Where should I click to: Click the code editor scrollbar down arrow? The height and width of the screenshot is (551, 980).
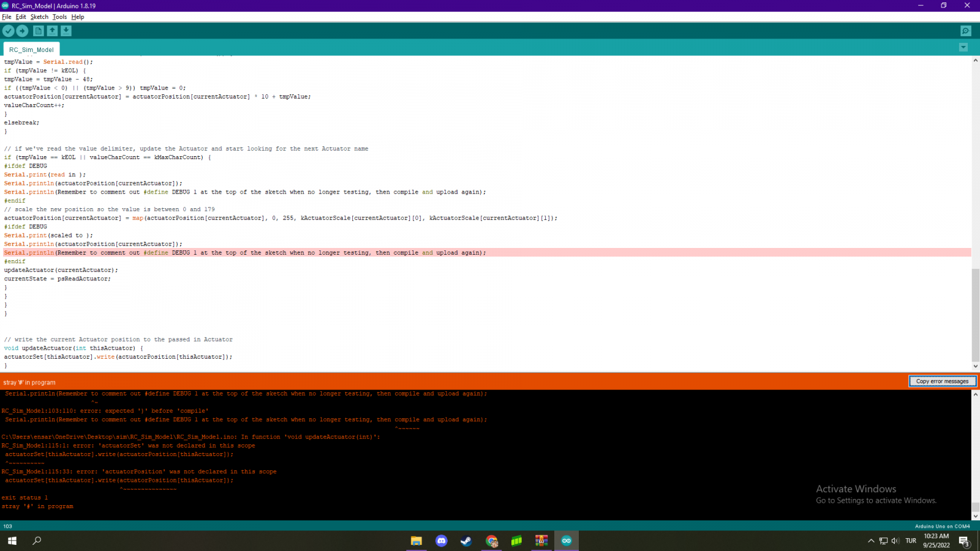click(x=975, y=366)
